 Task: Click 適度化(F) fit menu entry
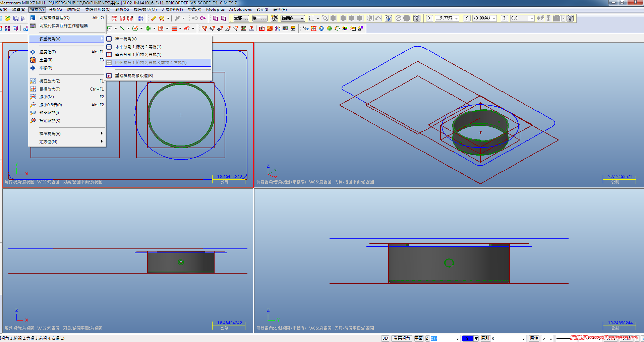coord(67,52)
